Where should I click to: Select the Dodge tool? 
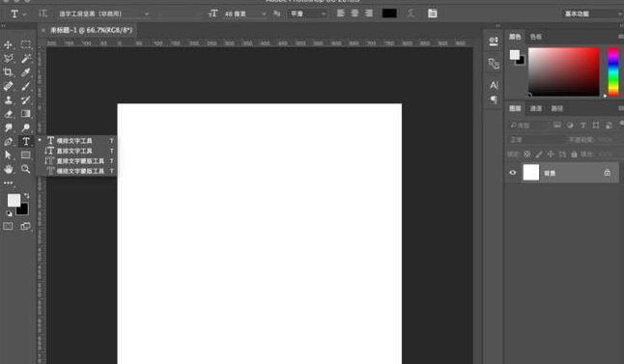click(x=26, y=127)
